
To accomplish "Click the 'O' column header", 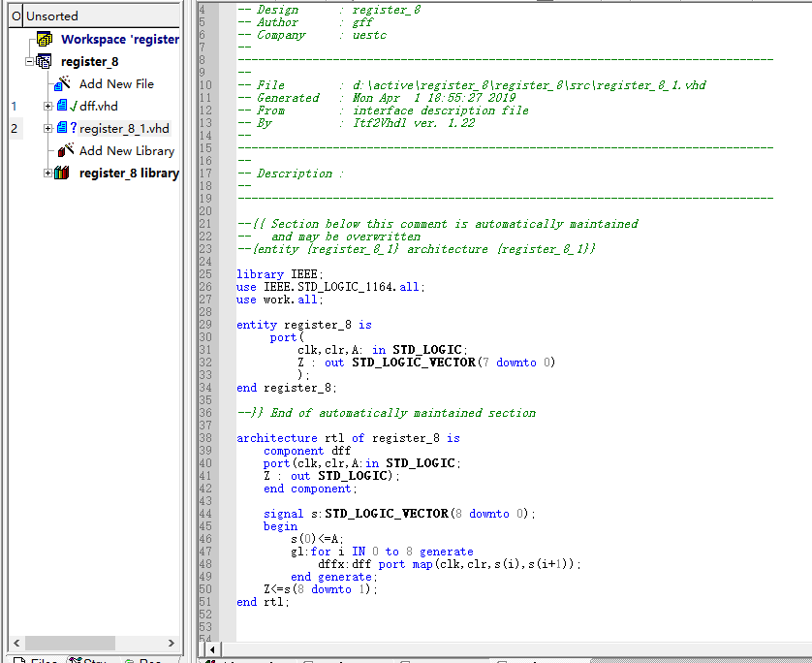I will tap(16, 16).
